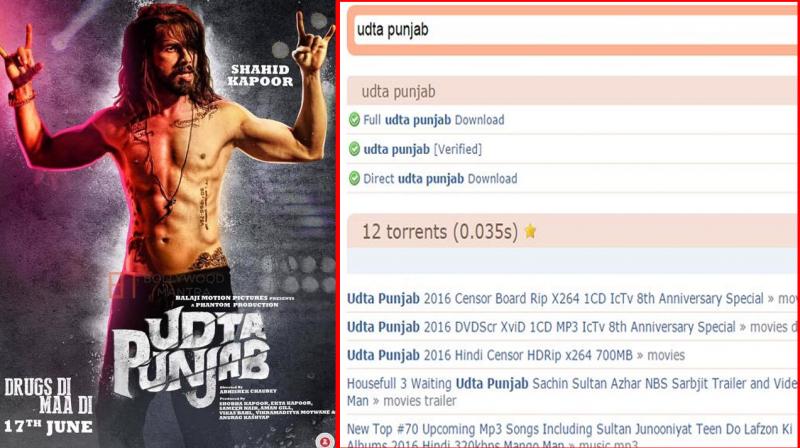Screen dimensions: 800x448
Task: Click the green checkmark beside Direct udta punjab Download
Action: (354, 179)
